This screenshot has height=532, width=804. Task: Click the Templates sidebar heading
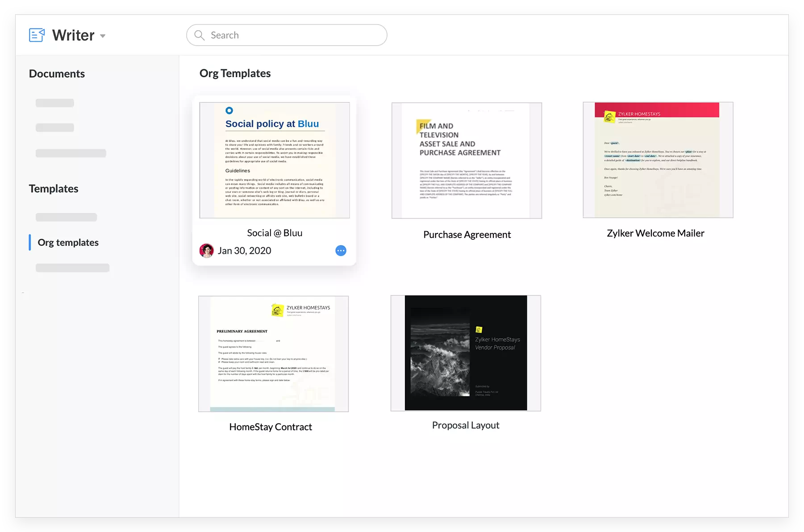54,188
